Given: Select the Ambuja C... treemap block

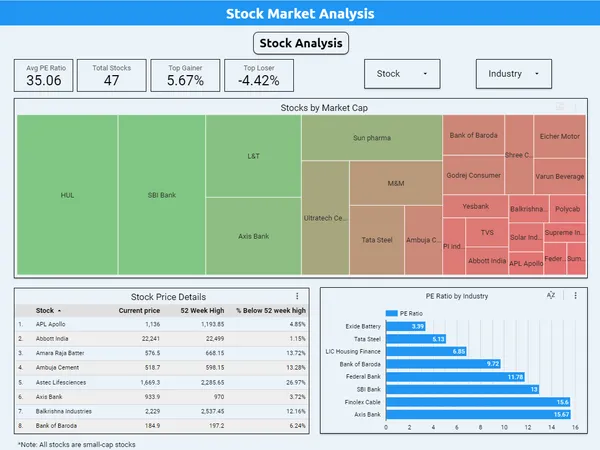Looking at the screenshot, I should point(423,240).
